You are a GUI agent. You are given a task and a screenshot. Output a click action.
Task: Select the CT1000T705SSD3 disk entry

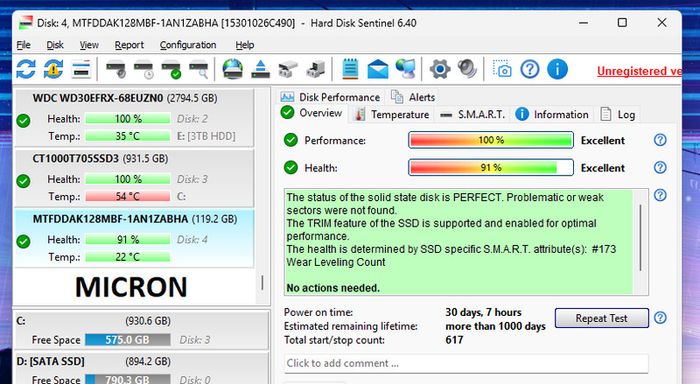[134, 178]
